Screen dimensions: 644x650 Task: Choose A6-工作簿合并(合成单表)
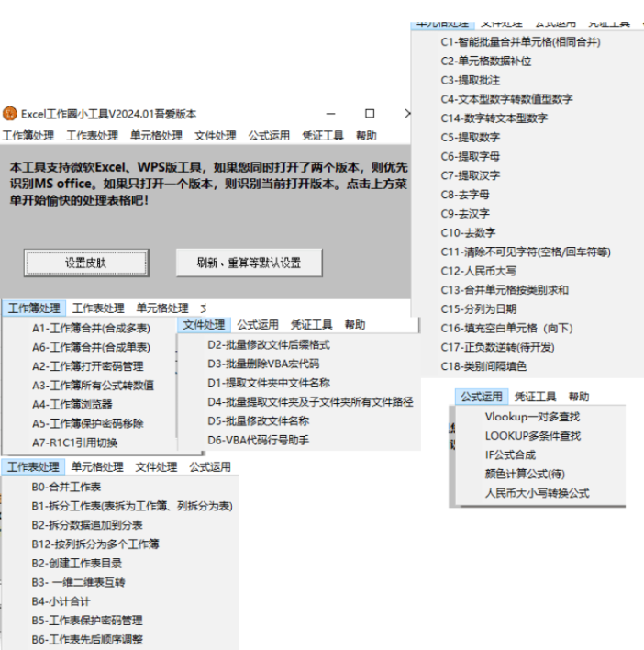(x=91, y=347)
